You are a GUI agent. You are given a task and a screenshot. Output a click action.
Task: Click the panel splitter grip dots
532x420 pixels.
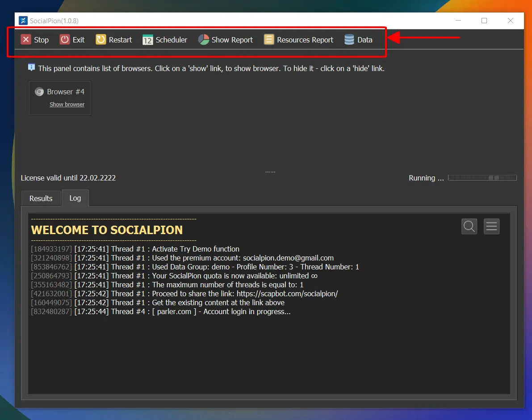270,172
